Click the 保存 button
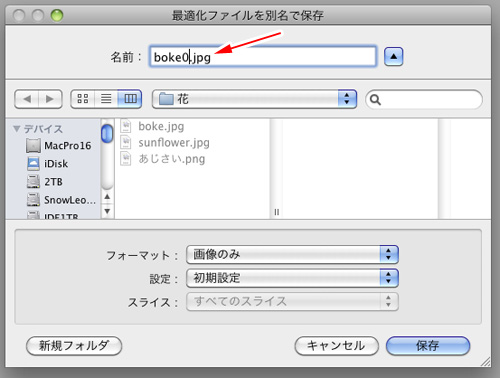 click(428, 346)
